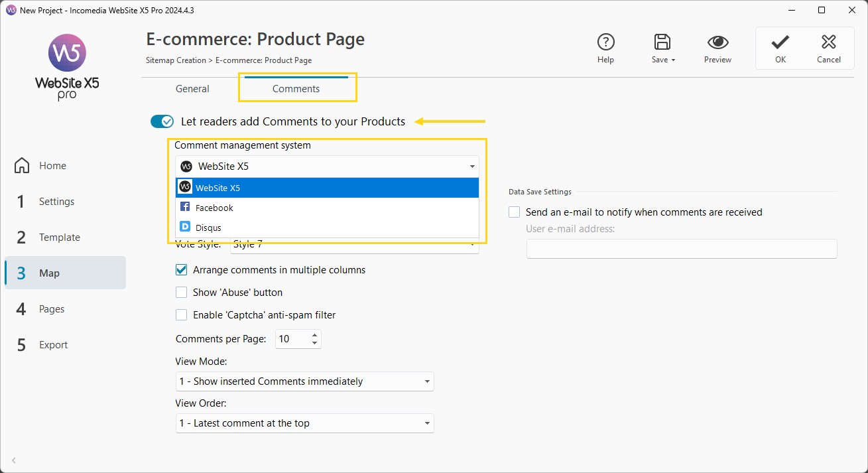868x473 pixels.
Task: Click the Facebook icon in dropdown list
Action: coord(185,208)
